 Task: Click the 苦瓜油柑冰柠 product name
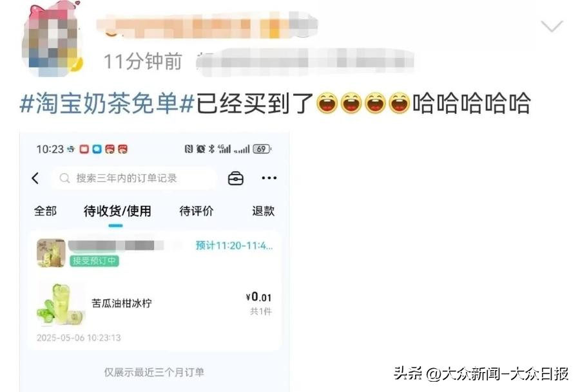point(122,303)
